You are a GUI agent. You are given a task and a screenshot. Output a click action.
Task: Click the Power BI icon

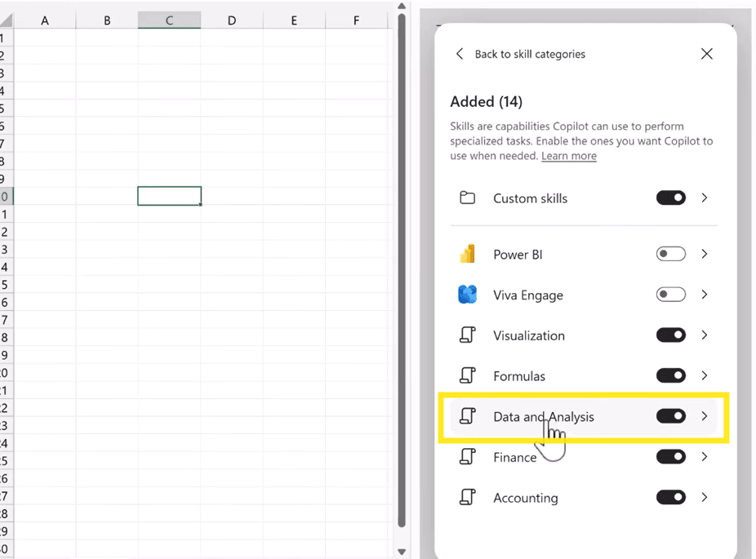[467, 254]
